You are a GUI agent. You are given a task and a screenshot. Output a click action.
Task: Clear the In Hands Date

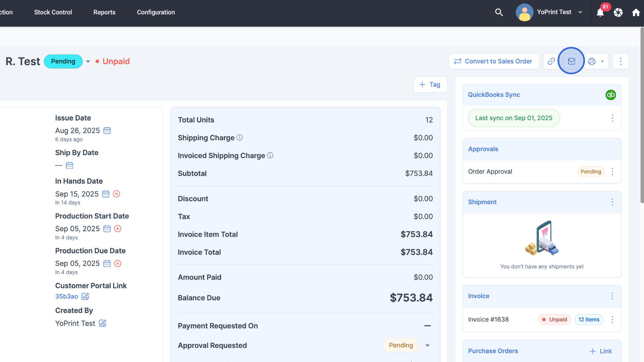point(116,194)
